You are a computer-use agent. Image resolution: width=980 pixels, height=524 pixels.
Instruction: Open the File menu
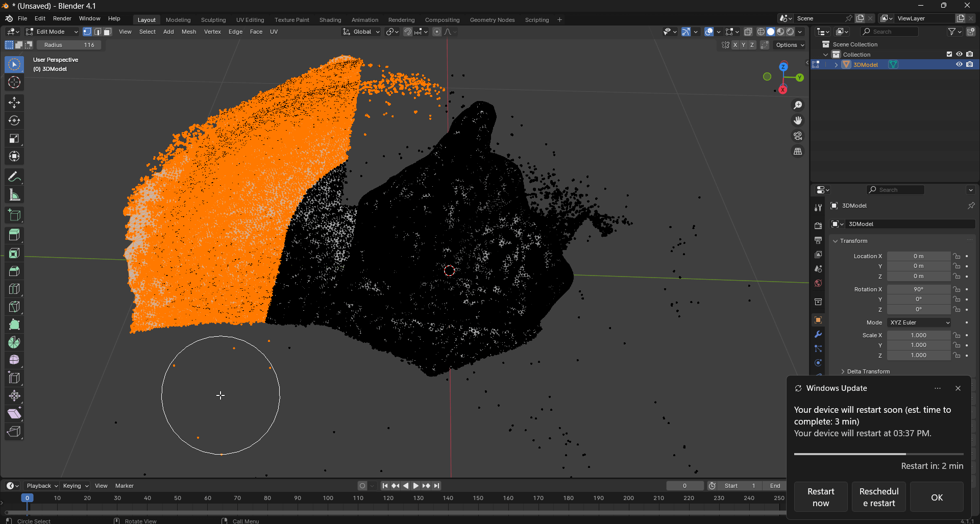22,18
